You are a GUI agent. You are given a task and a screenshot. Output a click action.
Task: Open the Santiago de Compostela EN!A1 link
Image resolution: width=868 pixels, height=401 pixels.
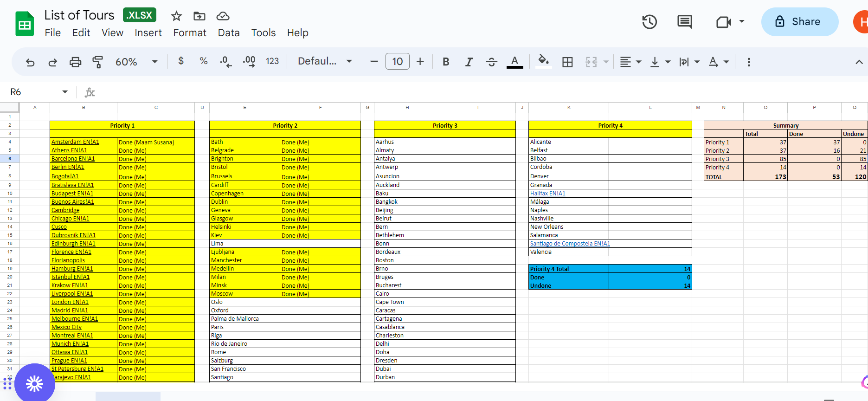click(570, 244)
